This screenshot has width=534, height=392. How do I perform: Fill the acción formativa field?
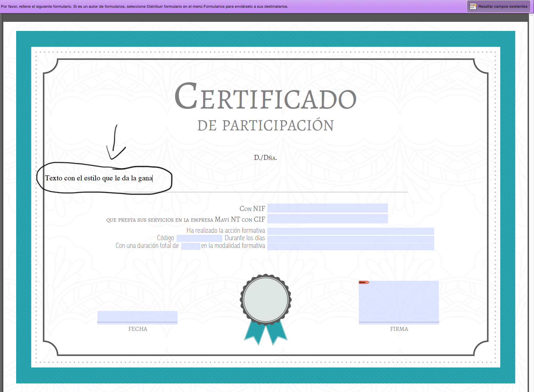coord(351,231)
